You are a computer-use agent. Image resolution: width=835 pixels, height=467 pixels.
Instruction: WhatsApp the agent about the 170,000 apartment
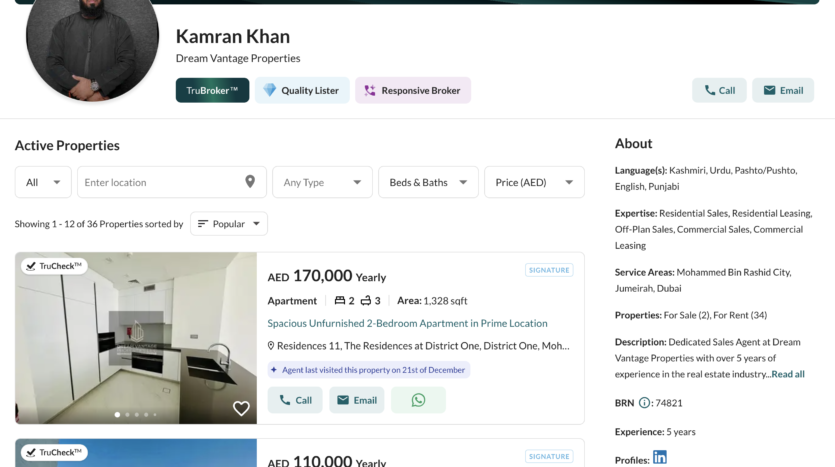coord(418,400)
